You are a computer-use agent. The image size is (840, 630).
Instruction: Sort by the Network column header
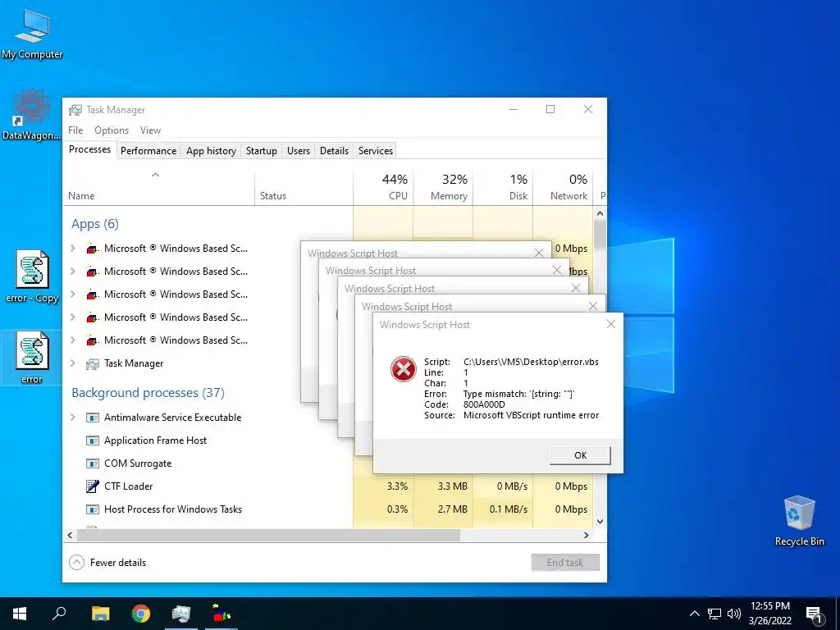click(x=563, y=188)
